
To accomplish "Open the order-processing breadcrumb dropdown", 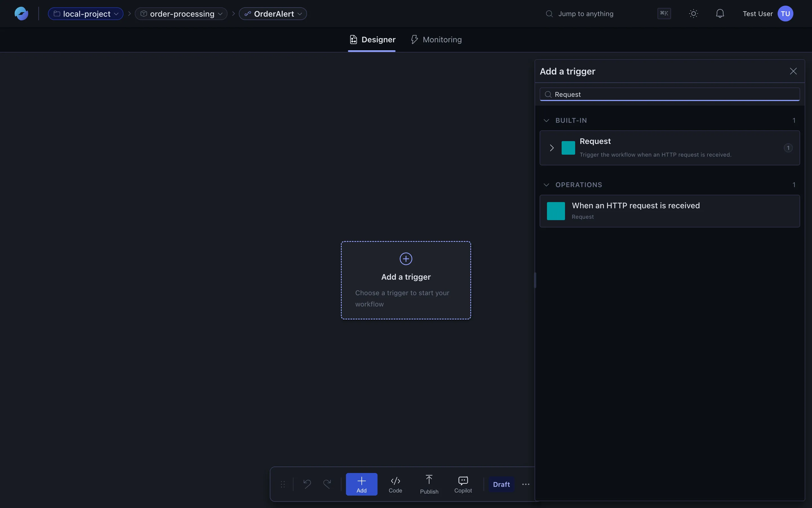I will click(181, 14).
